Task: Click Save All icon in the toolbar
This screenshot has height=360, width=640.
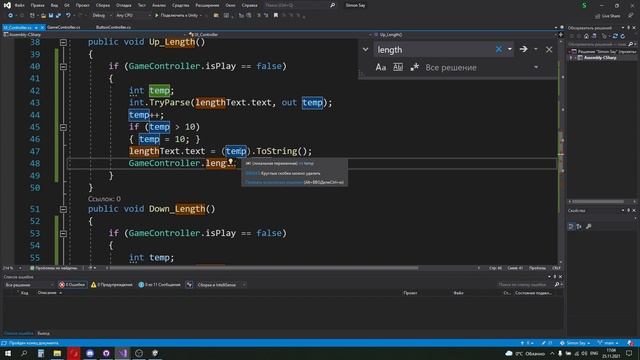Action: (x=58, y=16)
